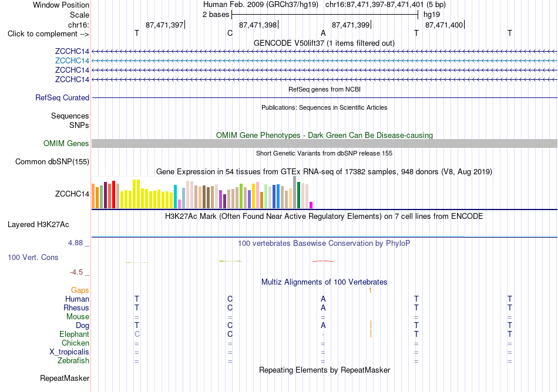Open 'Multiz Alignments of 100 Vertebrates' title
Image resolution: width=558 pixels, height=392 pixels.
point(324,282)
